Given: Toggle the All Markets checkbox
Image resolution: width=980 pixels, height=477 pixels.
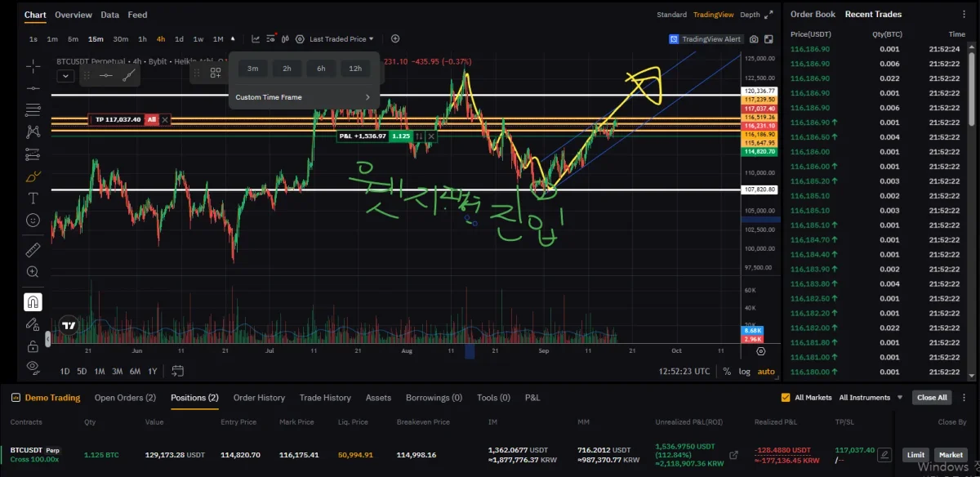Looking at the screenshot, I should point(786,398).
